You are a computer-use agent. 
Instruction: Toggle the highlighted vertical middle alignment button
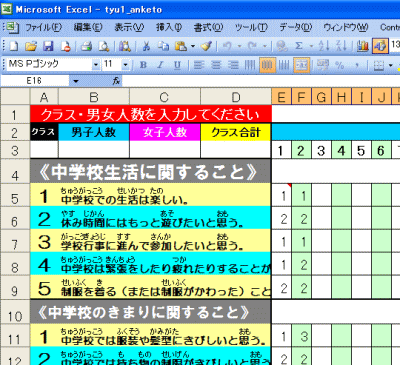267,65
